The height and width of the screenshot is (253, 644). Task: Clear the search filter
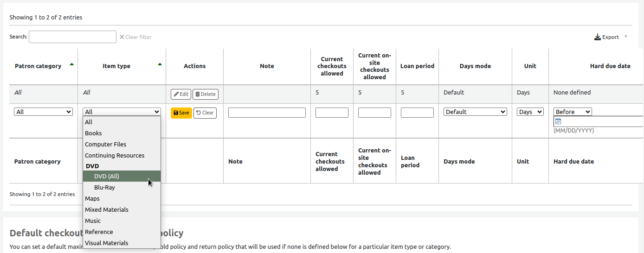click(x=135, y=37)
